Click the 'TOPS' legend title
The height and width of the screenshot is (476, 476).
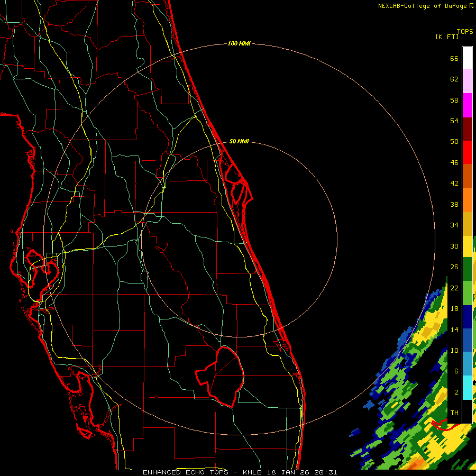point(465,31)
